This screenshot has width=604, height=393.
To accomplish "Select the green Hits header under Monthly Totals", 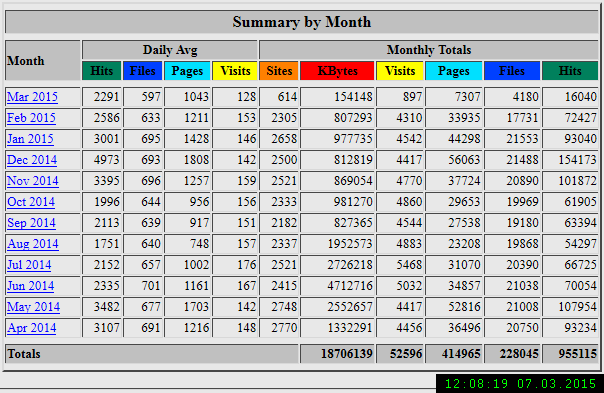I will click(570, 71).
